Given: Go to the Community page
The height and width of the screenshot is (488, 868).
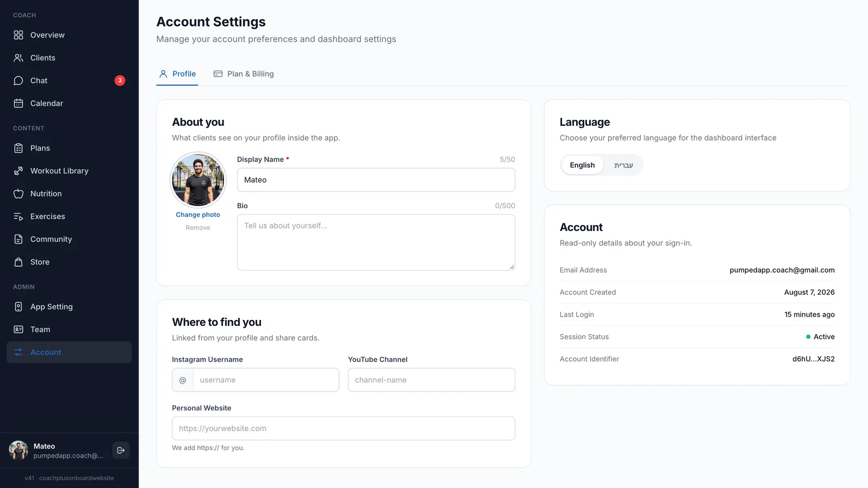Looking at the screenshot, I should (x=69, y=239).
